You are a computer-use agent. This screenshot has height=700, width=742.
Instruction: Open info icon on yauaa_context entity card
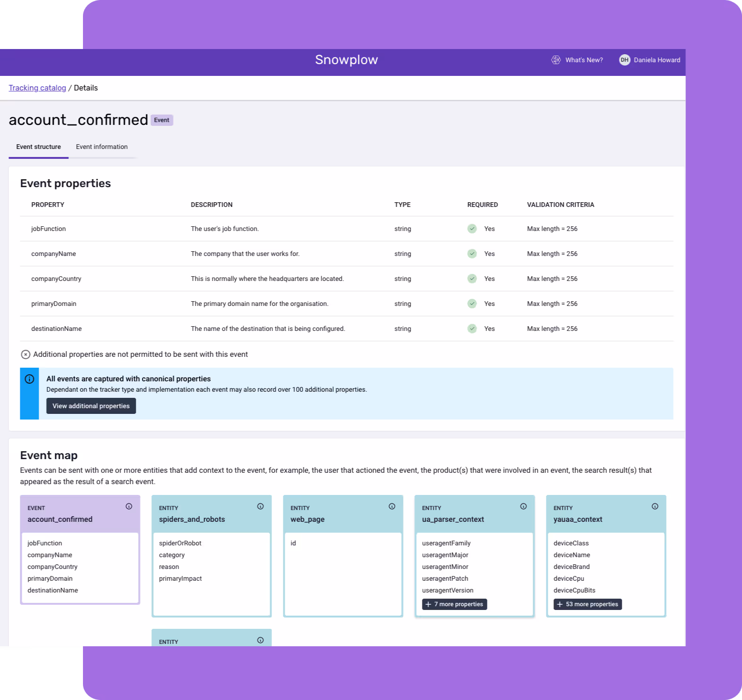[655, 506]
